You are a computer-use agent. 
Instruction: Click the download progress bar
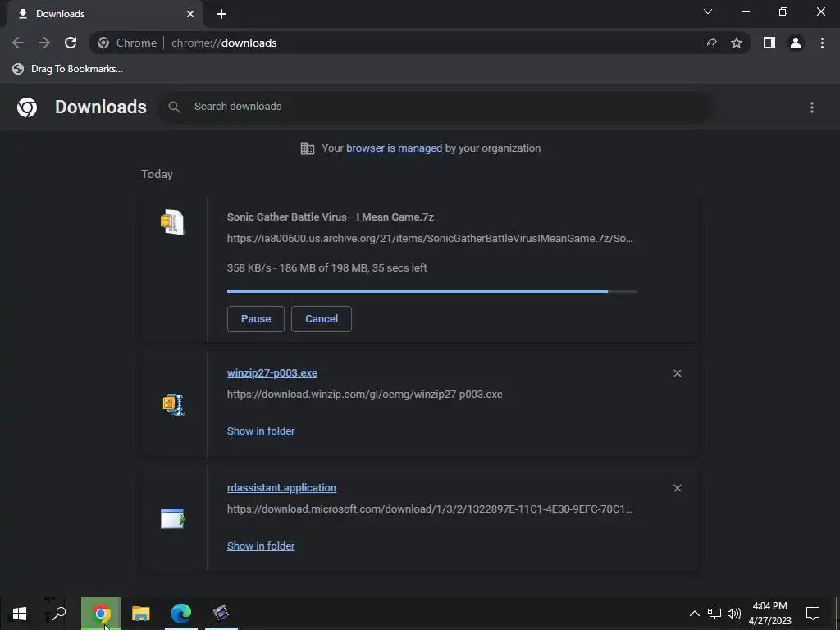tap(431, 291)
